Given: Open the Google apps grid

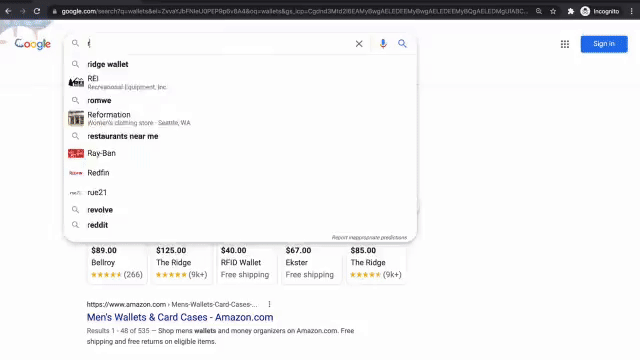Looking at the screenshot, I should click(x=565, y=44).
